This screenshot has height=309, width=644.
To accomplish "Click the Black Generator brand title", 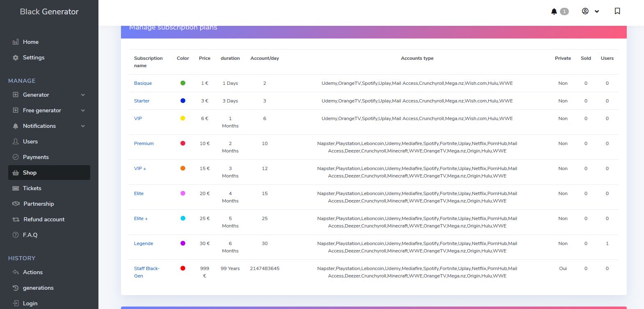I will (49, 12).
